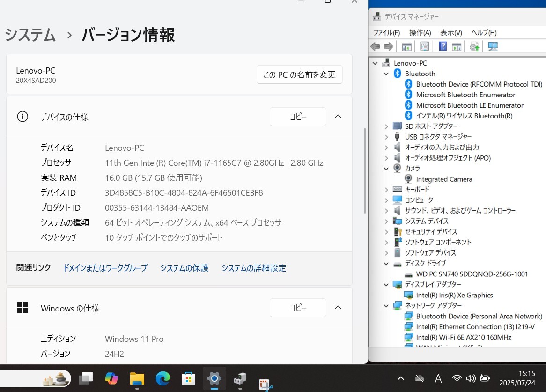Open the clock showing 15:15 2025/07/24
The height and width of the screenshot is (392, 546).
517,378
